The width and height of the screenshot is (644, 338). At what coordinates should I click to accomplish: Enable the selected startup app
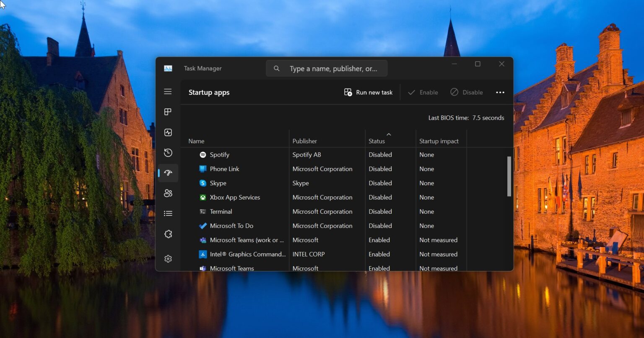[x=423, y=92]
